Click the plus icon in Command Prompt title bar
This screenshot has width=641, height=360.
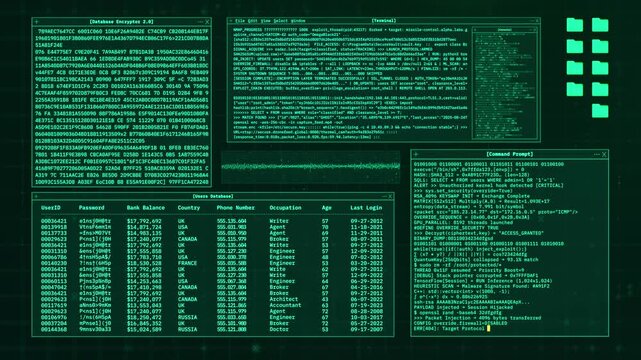416,154
